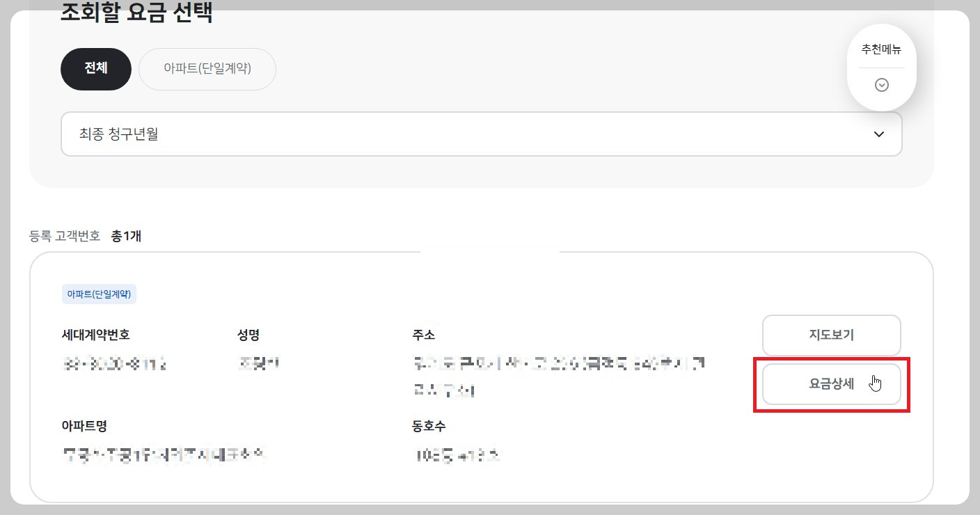Select the 조회할 요금 선택 section heading
Image resolution: width=980 pixels, height=515 pixels.
pyautogui.click(x=136, y=12)
